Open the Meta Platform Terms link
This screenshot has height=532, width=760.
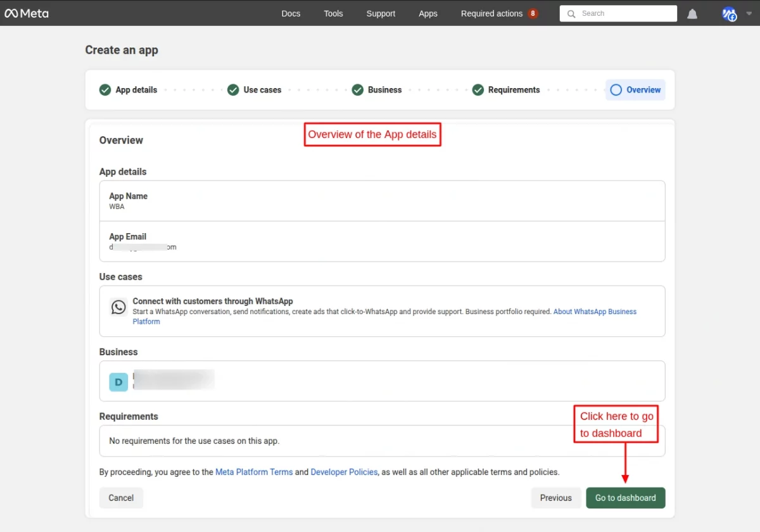point(253,472)
